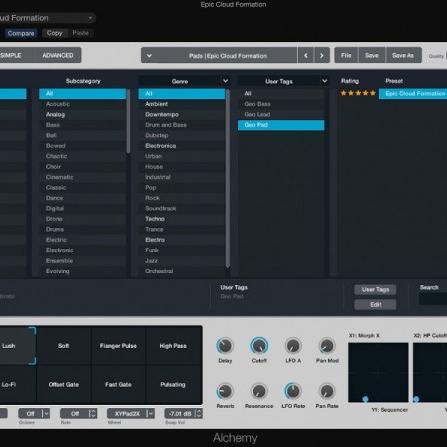This screenshot has height=447, width=447.
Task: Go to the next preset with right arrow
Action: coord(322,55)
